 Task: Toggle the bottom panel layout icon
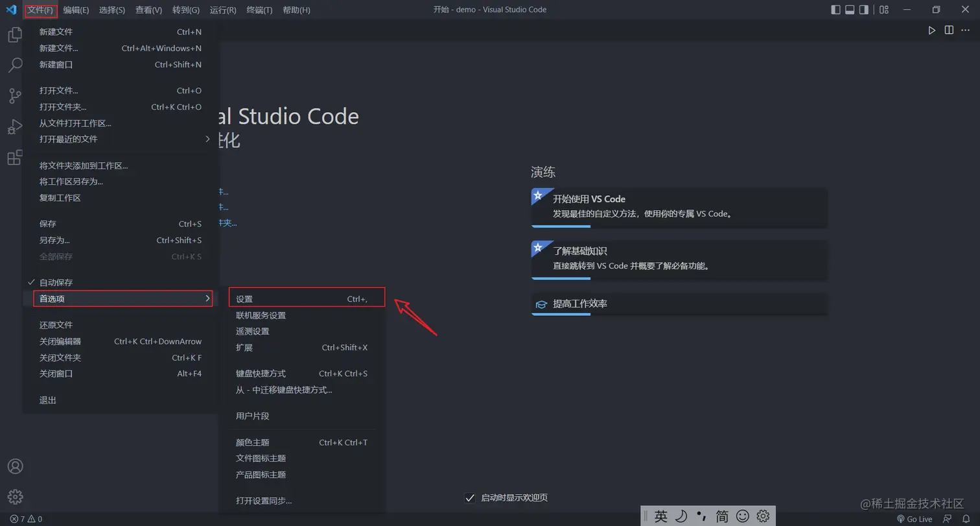pos(850,10)
